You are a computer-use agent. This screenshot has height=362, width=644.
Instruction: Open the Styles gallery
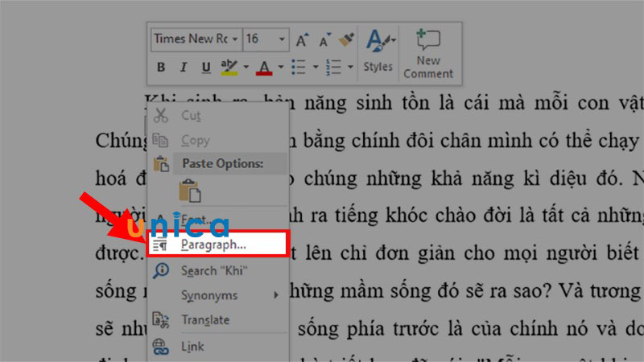click(x=378, y=51)
